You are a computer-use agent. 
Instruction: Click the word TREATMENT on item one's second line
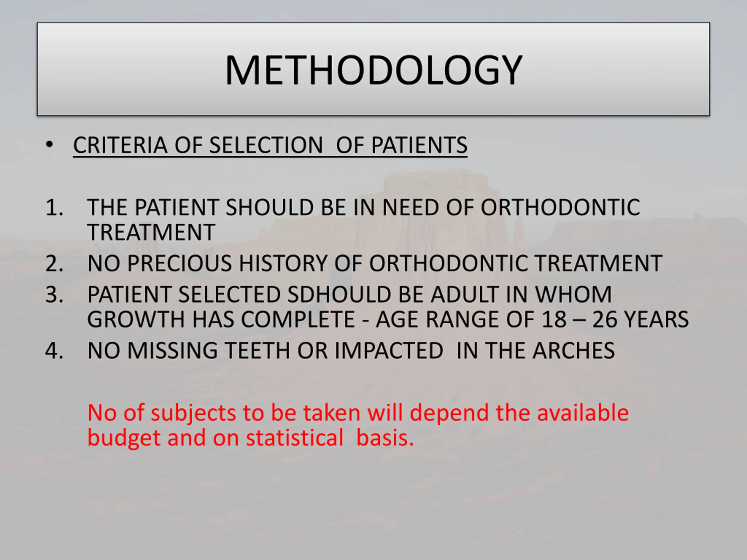151,232
